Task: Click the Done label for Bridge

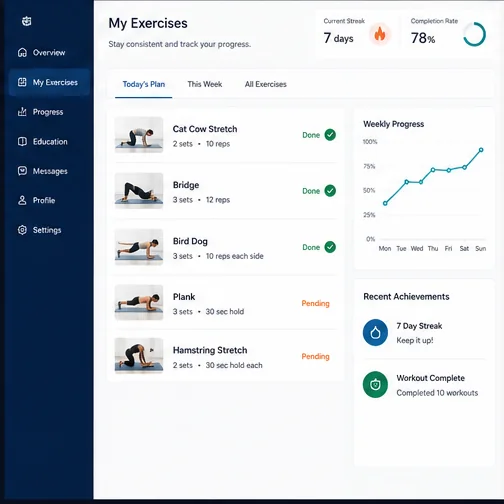Action: coord(311,191)
